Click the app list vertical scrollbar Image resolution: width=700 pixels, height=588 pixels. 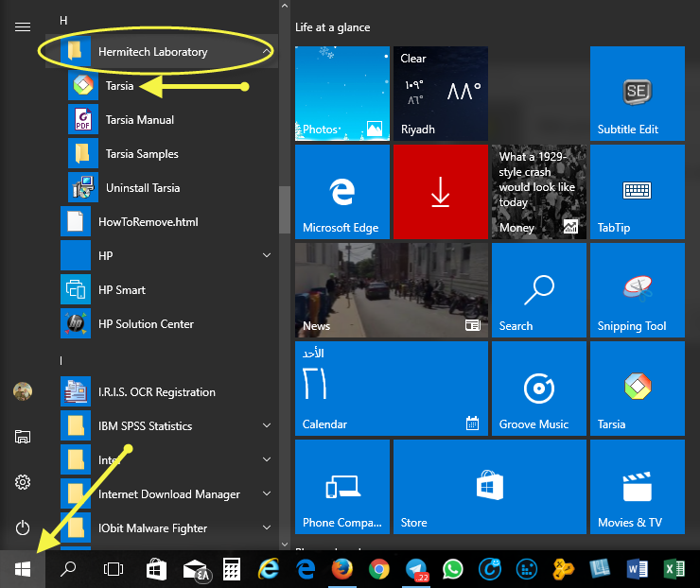pyautogui.click(x=284, y=208)
